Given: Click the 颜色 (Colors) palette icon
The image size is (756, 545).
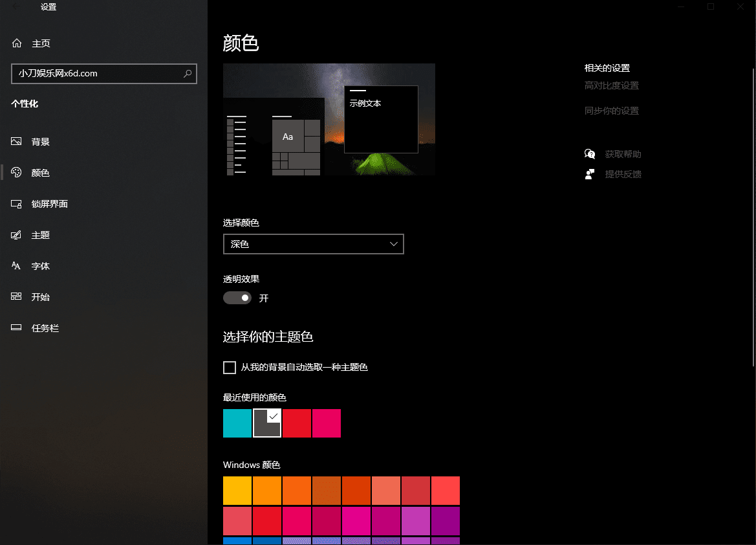Looking at the screenshot, I should [16, 172].
